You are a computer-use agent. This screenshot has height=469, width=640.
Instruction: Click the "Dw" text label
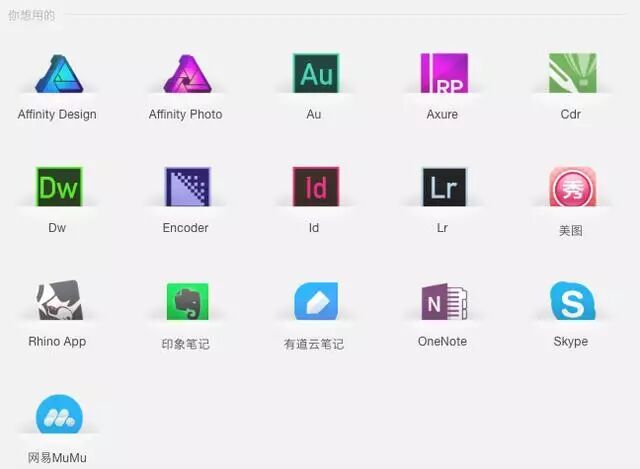(57, 228)
